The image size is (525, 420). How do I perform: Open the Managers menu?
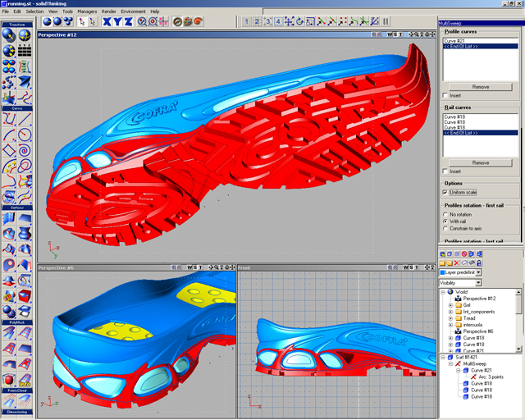pyautogui.click(x=87, y=11)
